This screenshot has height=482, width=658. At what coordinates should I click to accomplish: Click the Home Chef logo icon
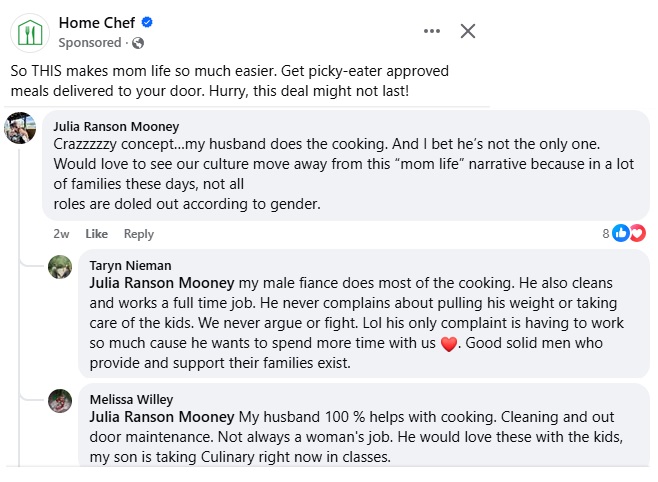pyautogui.click(x=31, y=32)
